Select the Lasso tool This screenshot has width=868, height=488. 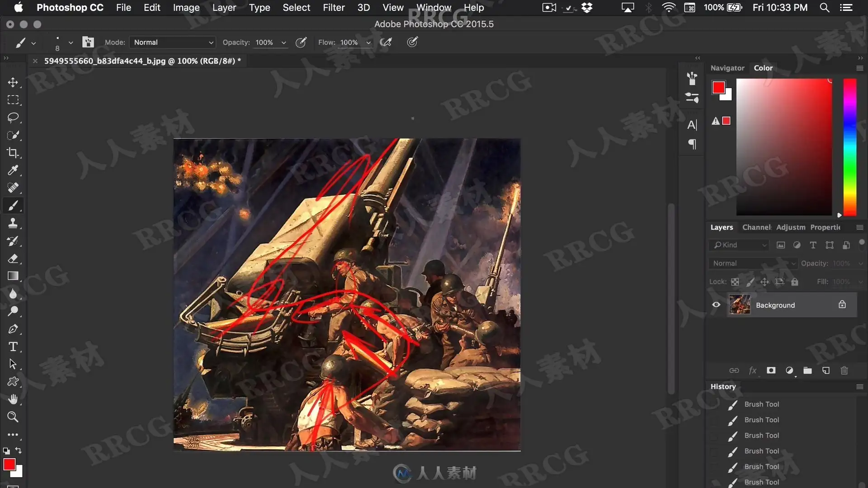click(13, 117)
